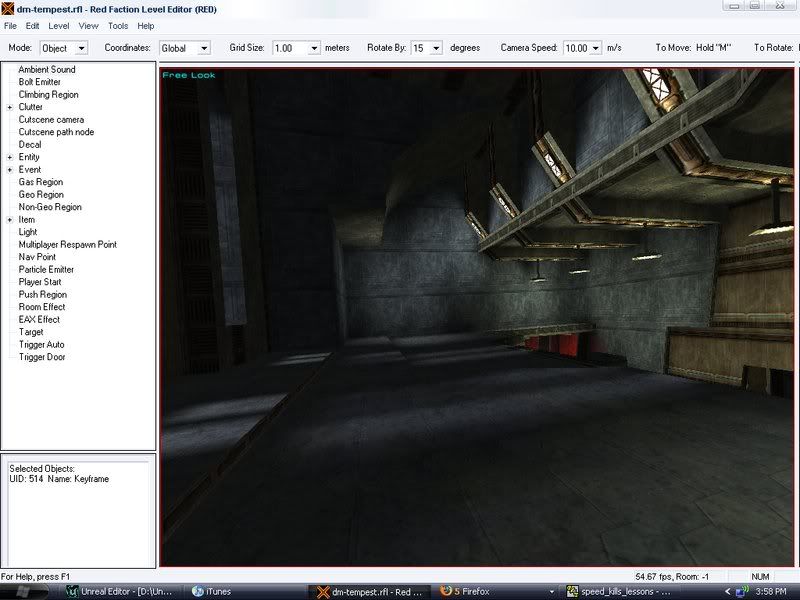This screenshot has height=600, width=800.
Task: Open the Edit menu
Action: click(32, 26)
